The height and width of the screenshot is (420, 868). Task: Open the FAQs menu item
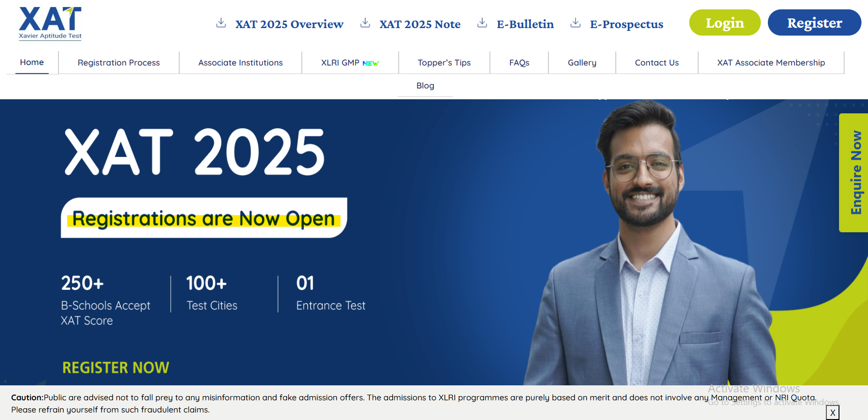coord(519,63)
